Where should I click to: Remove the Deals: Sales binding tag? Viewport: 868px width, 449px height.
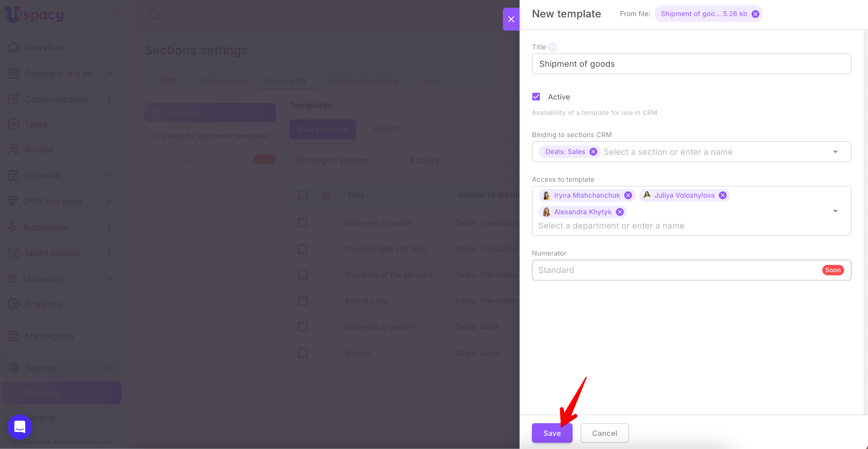593,152
